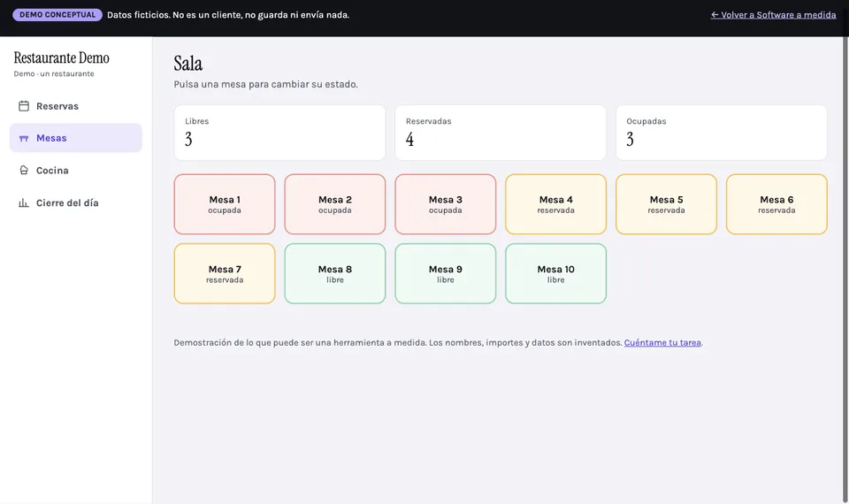Toggle Mesa 5 reserved table

[667, 204]
